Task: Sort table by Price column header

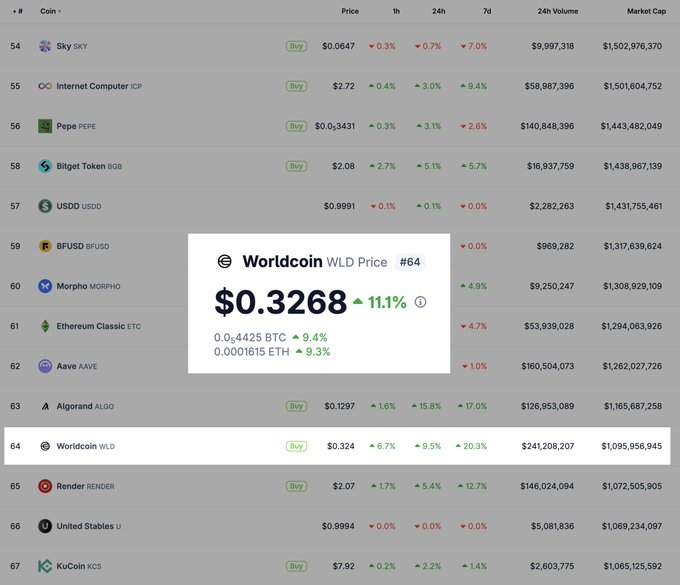Action: pyautogui.click(x=350, y=11)
